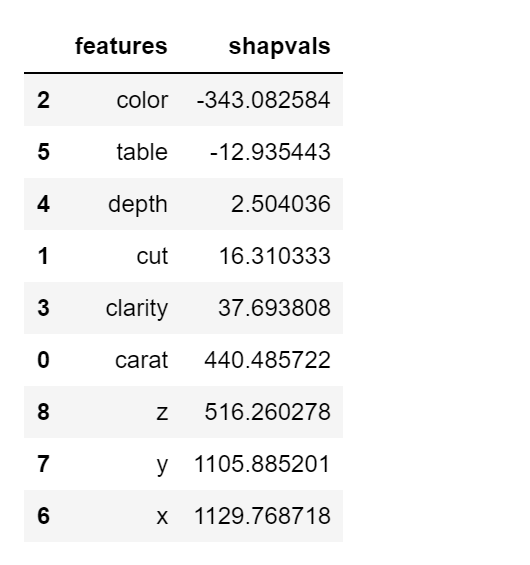Select the clarity feature cell
The width and height of the screenshot is (530, 565).
(x=137, y=308)
